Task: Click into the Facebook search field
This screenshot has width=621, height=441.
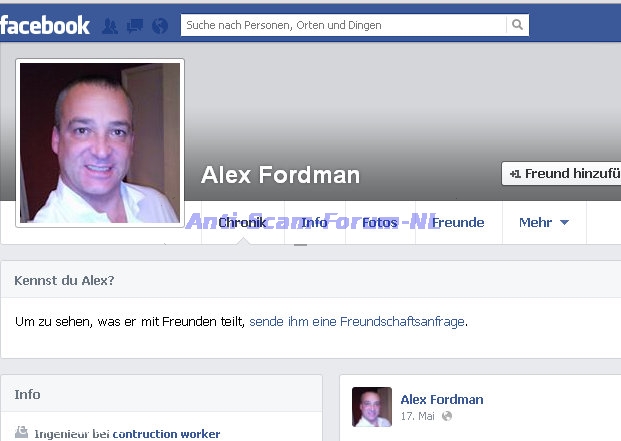Action: (x=343, y=25)
